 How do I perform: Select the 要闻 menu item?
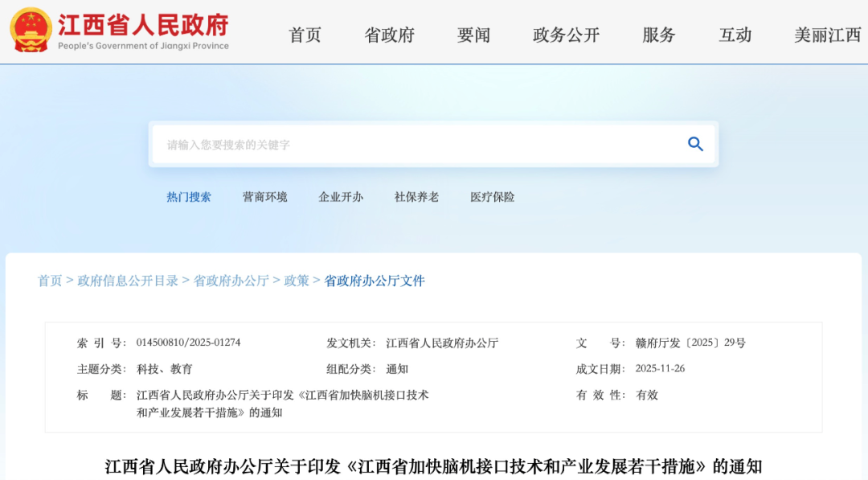pos(473,35)
